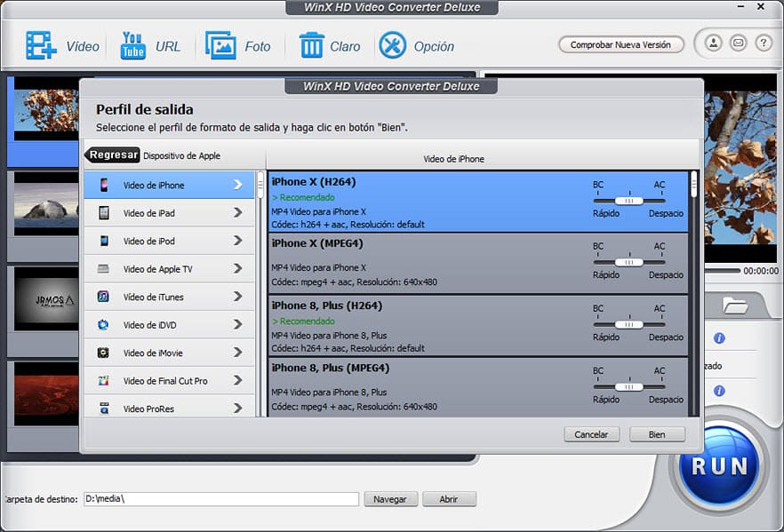Expand the Video de Final Cut Pro chevron

[x=238, y=381]
